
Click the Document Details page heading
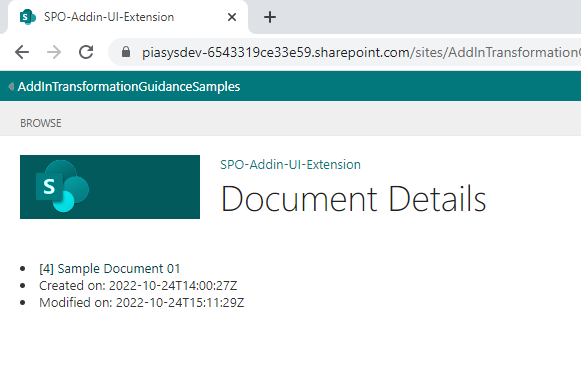click(x=353, y=199)
